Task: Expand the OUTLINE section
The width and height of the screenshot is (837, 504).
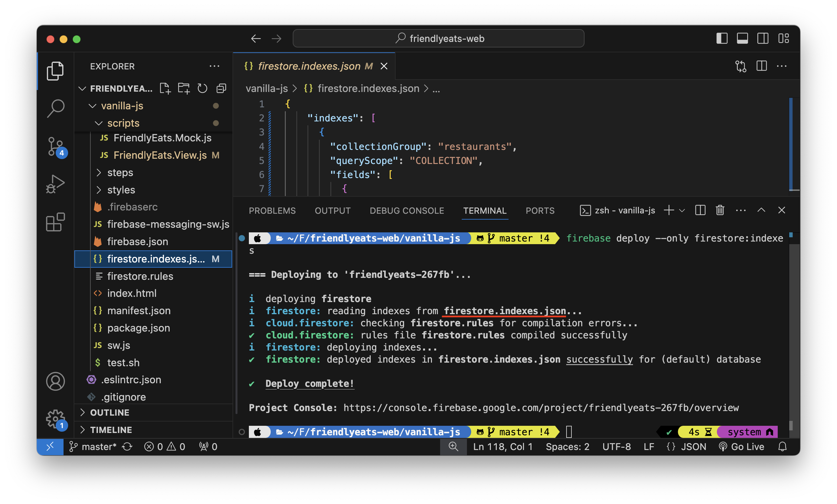Action: point(109,413)
